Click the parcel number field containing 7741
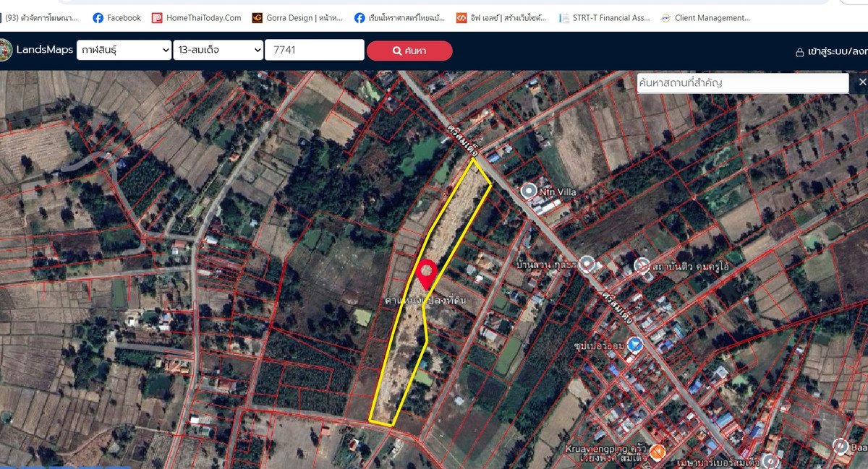The height and width of the screenshot is (469, 868). click(314, 50)
